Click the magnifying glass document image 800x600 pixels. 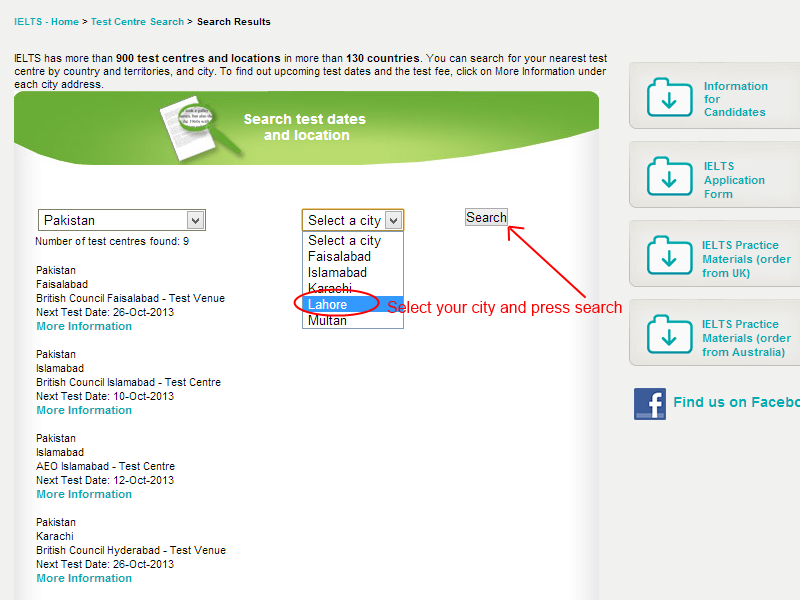pos(201,129)
